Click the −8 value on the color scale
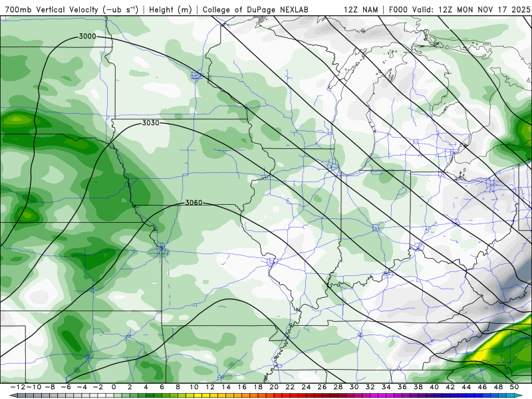 pos(49,387)
